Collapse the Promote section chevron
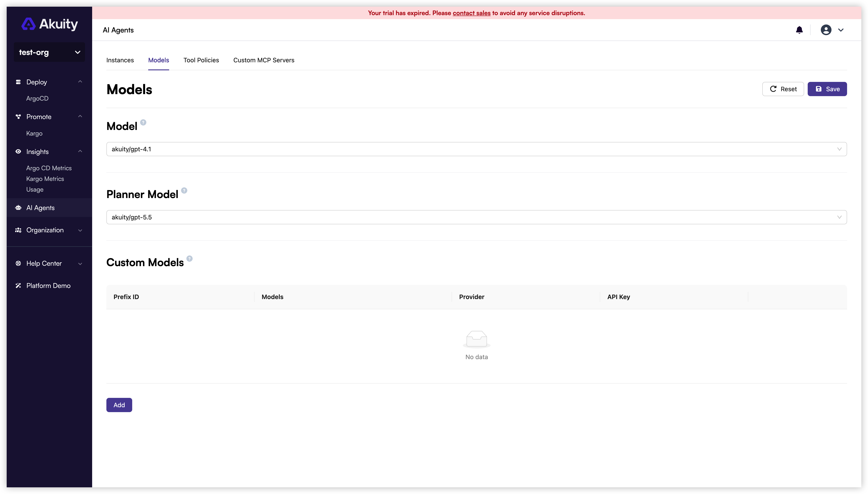This screenshot has width=868, height=494. 80,116
